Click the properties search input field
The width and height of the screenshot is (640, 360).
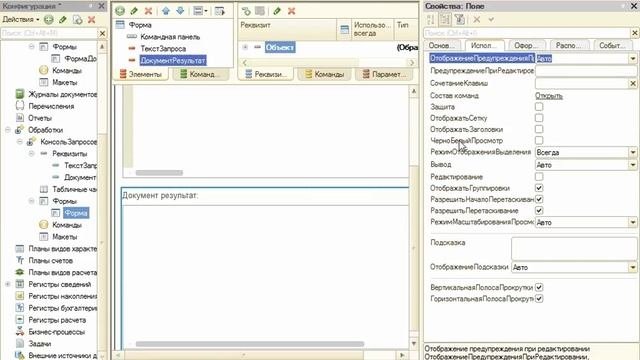point(527,33)
